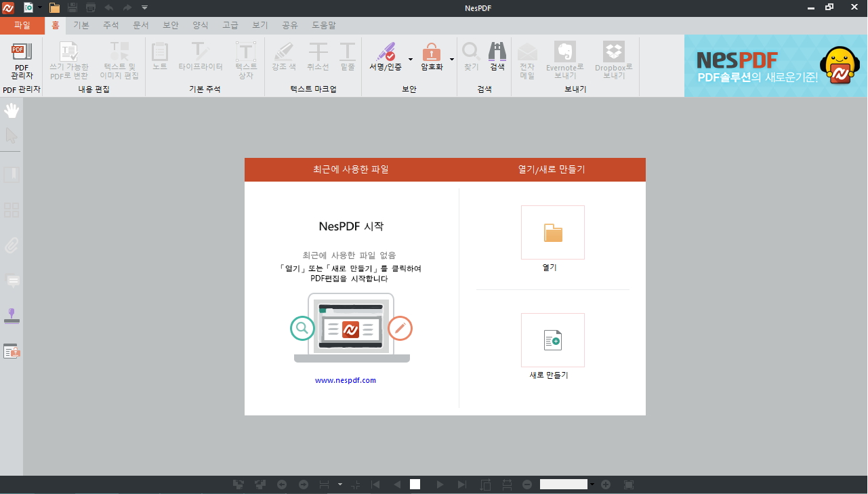Image resolution: width=868 pixels, height=494 pixels.
Task: Expand the new document dropdown arrow
Action: [x=40, y=7]
